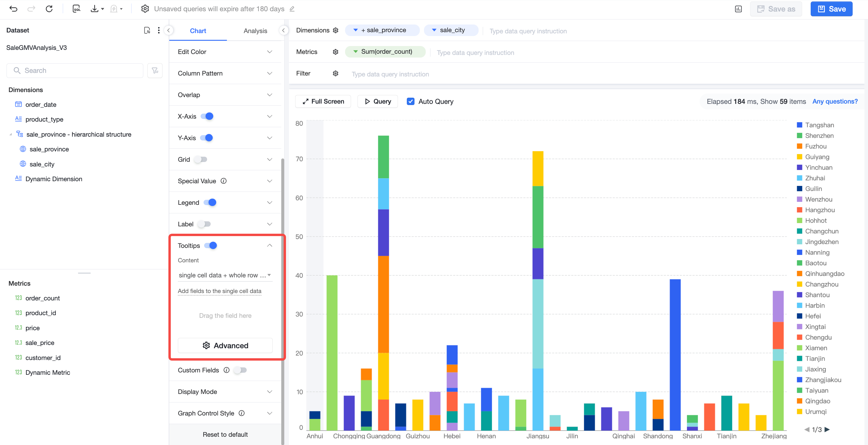Click the Filter settings gear icon

pos(336,73)
